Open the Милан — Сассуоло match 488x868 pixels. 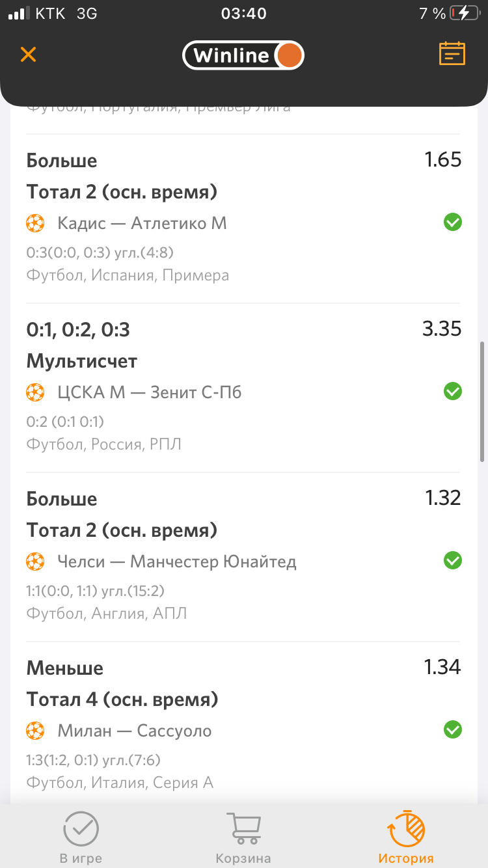click(x=135, y=731)
